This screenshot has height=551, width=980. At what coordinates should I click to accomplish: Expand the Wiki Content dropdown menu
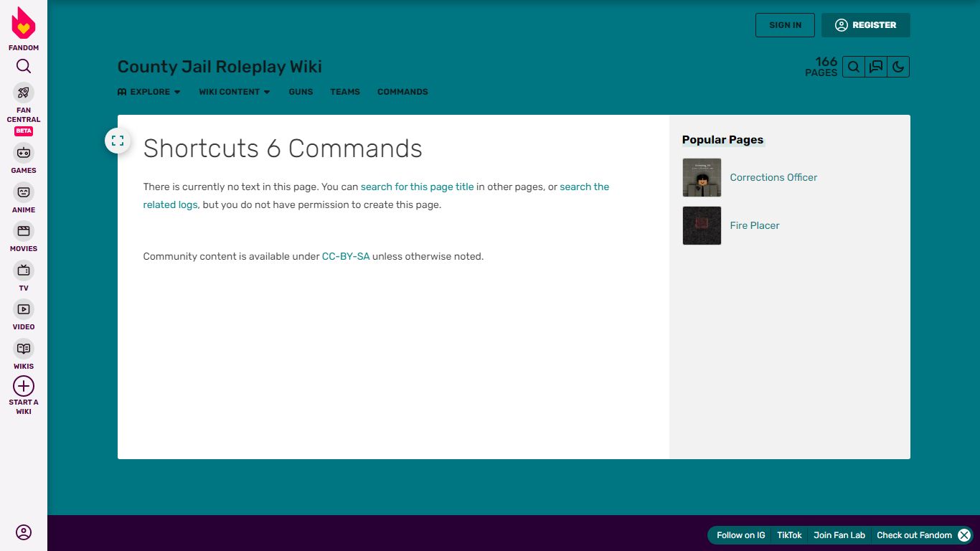click(x=235, y=92)
